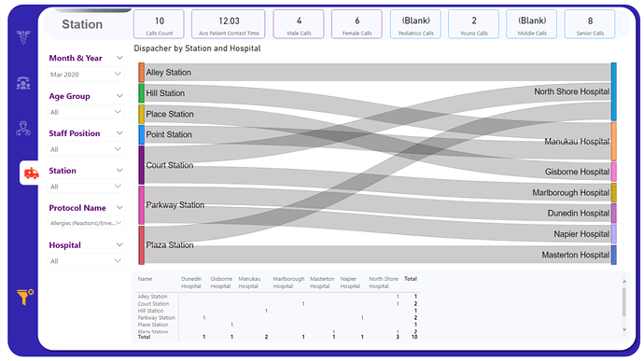
Task: Sort by Gisborne Hospital column header
Action: coord(221,283)
